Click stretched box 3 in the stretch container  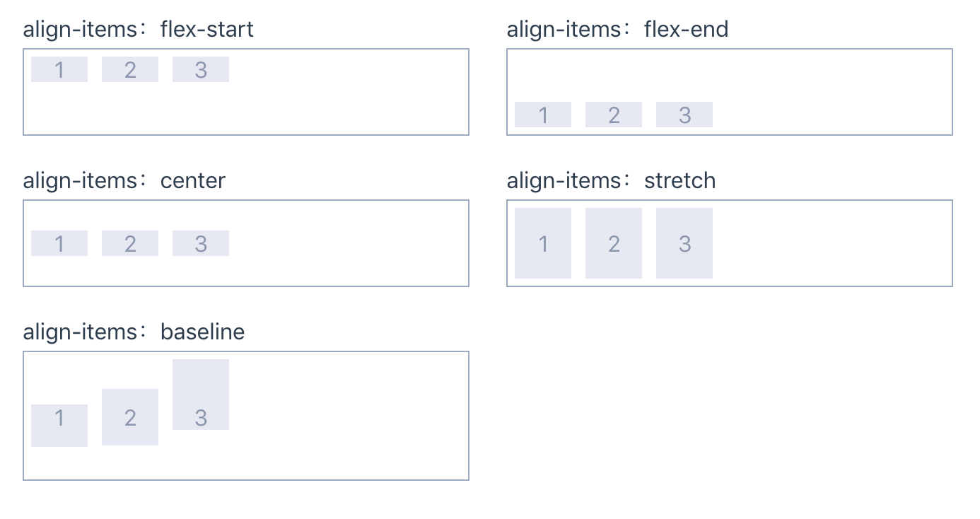(x=684, y=243)
